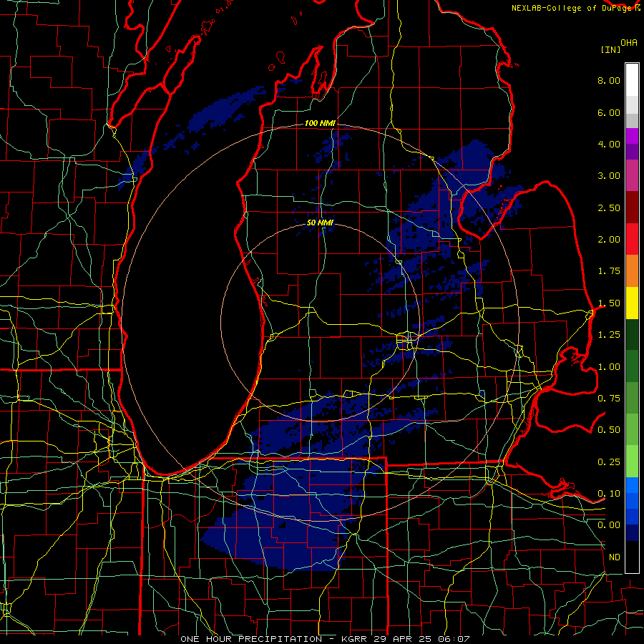Pick the dark red swatch above 2.50
The image size is (644, 644).
click(632, 208)
